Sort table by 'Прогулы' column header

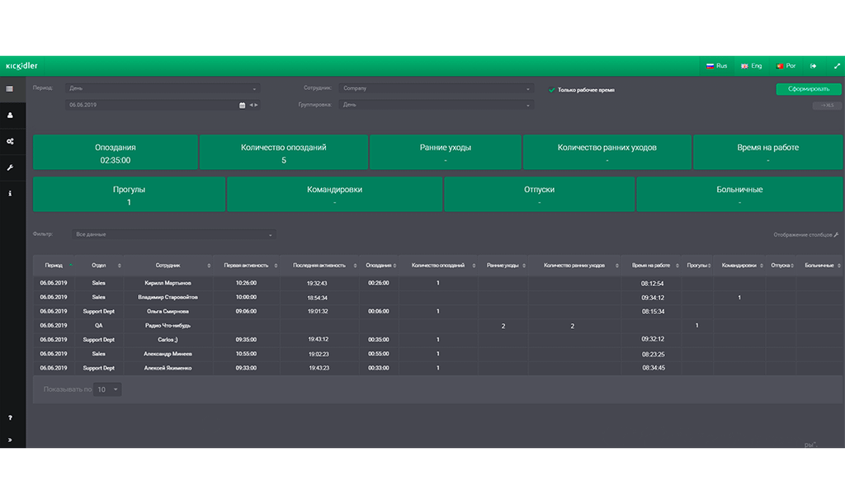click(696, 266)
